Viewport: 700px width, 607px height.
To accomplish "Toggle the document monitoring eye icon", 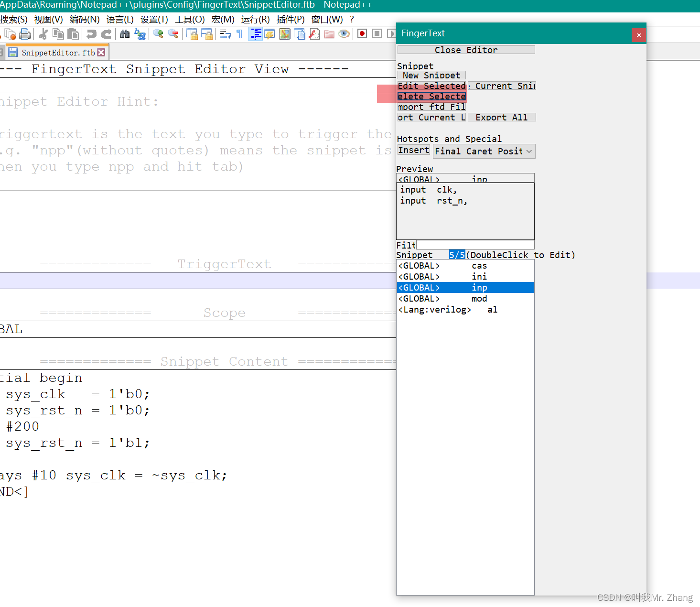I will (344, 34).
